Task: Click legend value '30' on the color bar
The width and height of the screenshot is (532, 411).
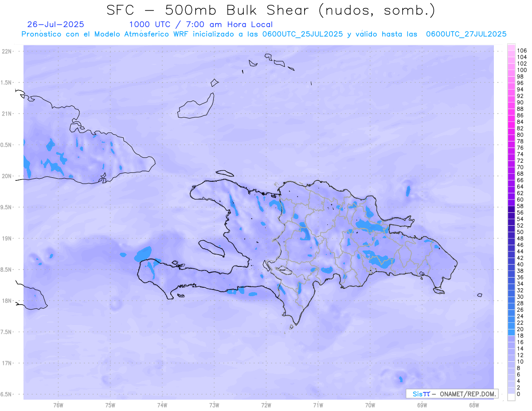Action: click(x=520, y=297)
